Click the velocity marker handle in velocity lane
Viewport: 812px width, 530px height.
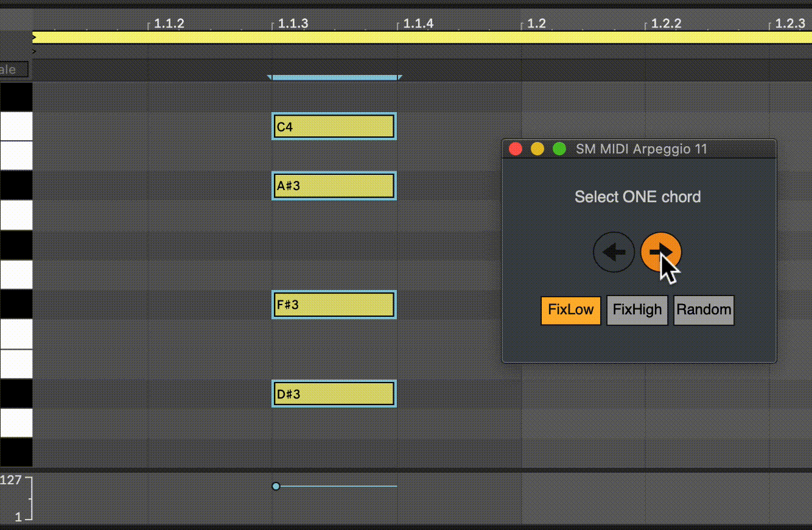[x=276, y=486]
